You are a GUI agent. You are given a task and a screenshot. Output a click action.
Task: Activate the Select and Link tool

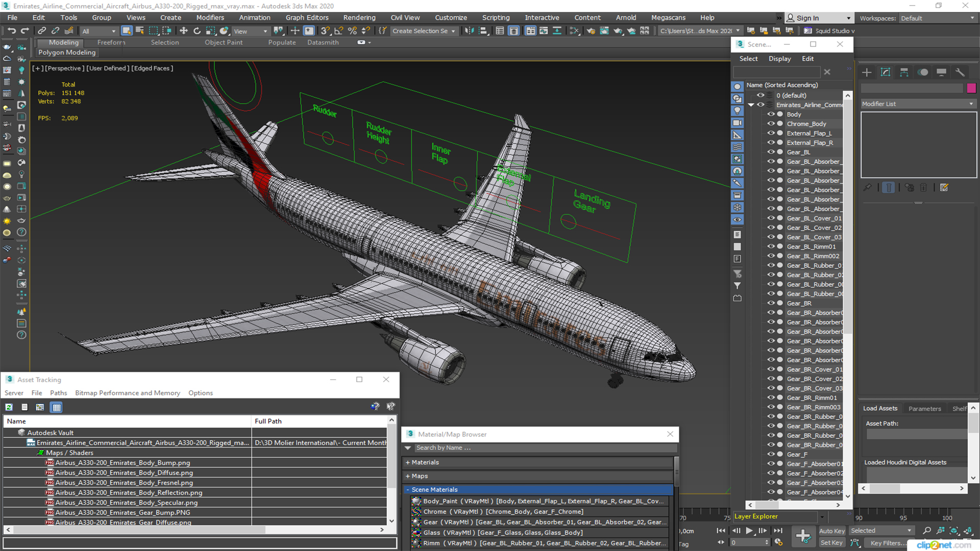coord(42,31)
